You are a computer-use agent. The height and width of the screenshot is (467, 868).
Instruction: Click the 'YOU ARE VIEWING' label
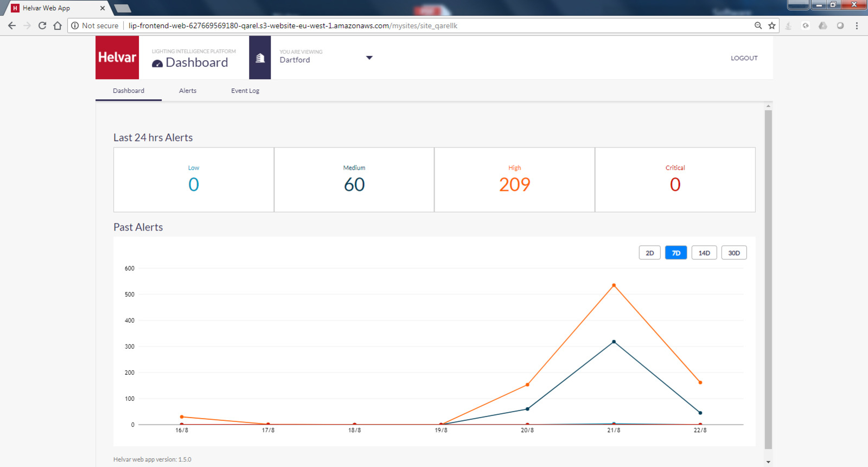click(x=301, y=52)
